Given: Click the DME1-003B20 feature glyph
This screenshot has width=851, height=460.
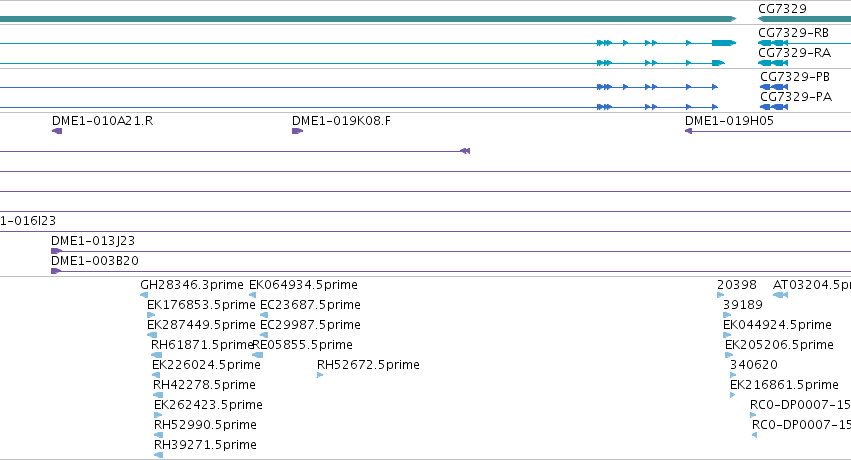Looking at the screenshot, I should (x=56, y=271).
